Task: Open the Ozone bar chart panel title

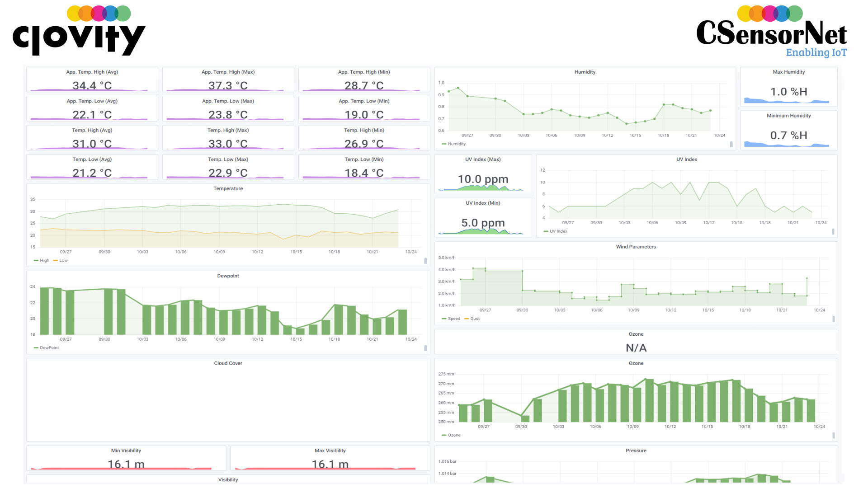Action: click(x=636, y=363)
